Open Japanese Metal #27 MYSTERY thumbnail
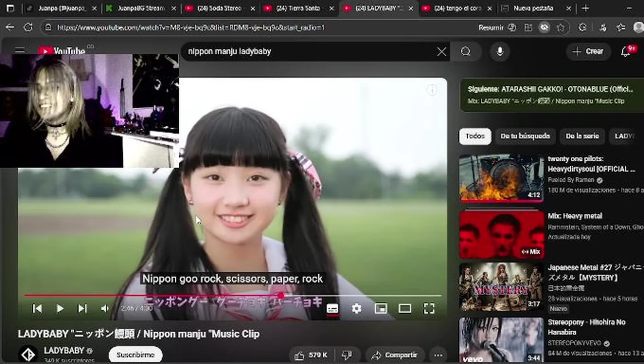The image size is (644, 364). click(501, 287)
